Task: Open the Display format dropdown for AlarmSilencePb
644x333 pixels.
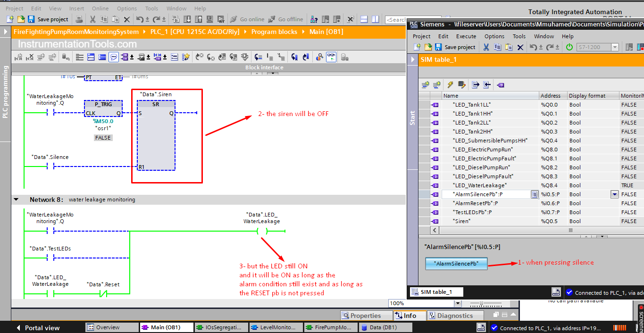Action: pos(614,194)
